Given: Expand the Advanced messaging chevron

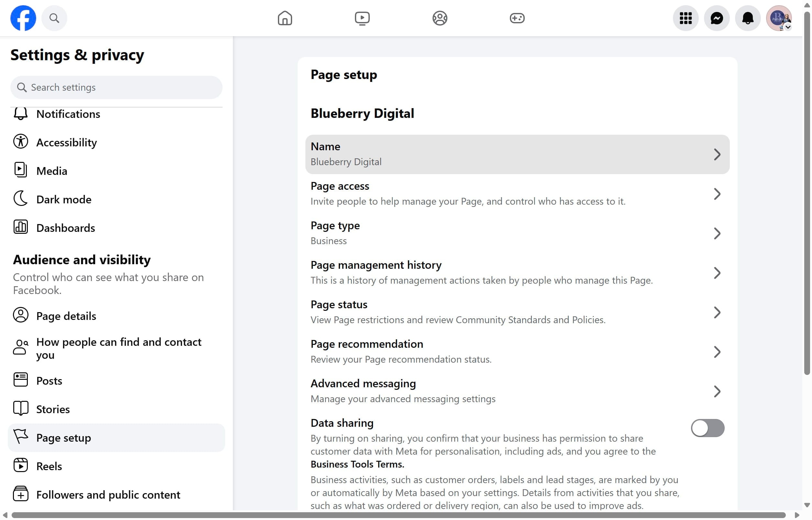Looking at the screenshot, I should pos(717,391).
